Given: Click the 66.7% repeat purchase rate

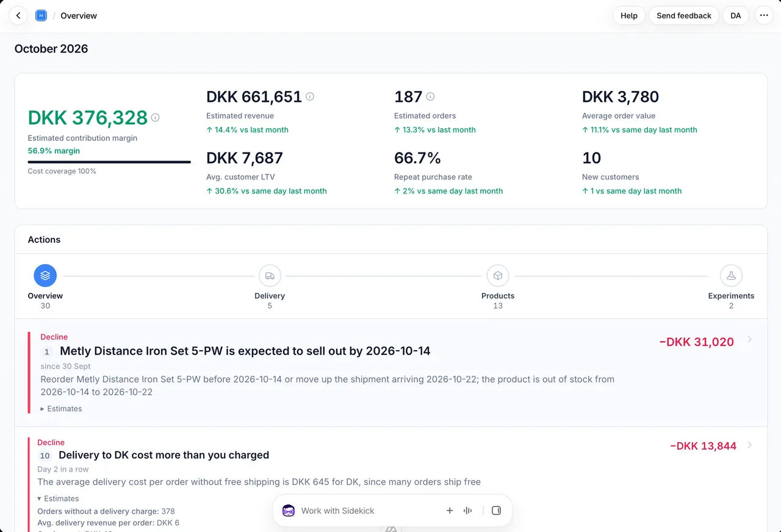Looking at the screenshot, I should click(x=417, y=158).
